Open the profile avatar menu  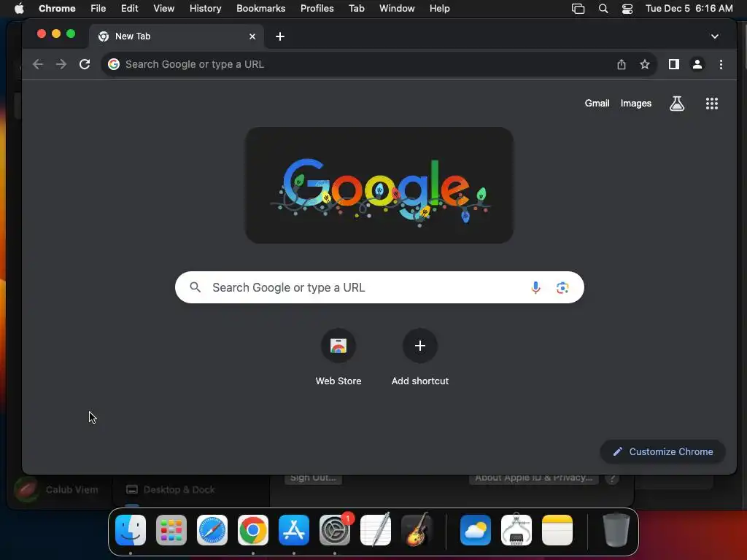tap(697, 64)
